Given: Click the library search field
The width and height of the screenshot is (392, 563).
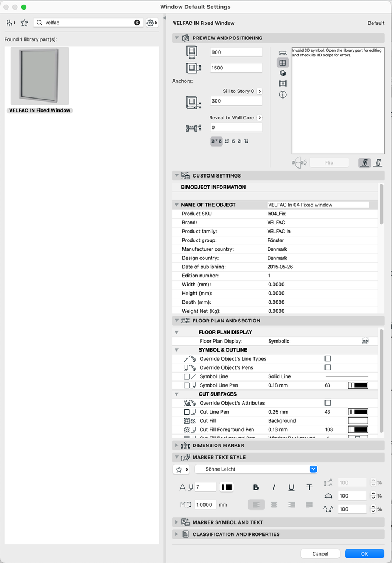Looking at the screenshot, I should pyautogui.click(x=88, y=23).
